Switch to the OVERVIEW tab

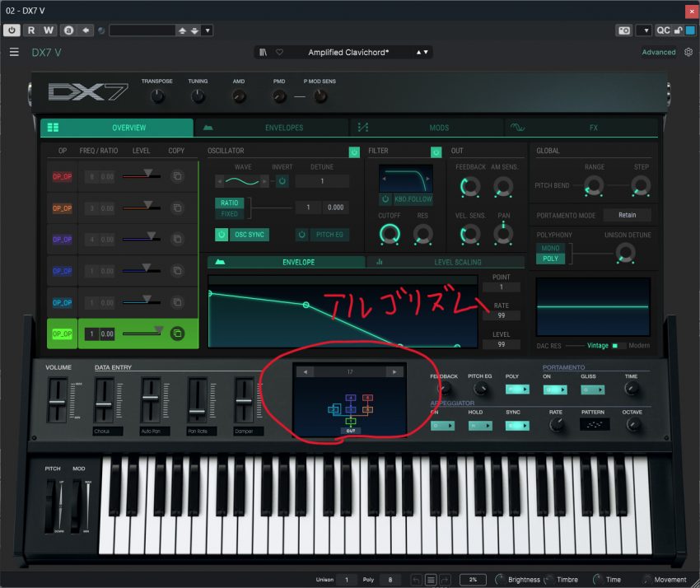117,128
